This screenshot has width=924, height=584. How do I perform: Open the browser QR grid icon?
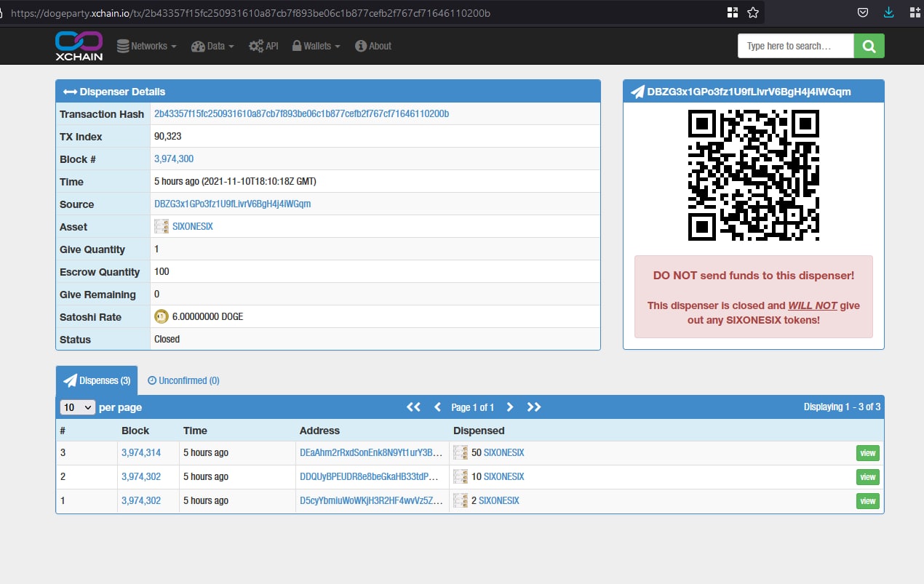pos(733,12)
